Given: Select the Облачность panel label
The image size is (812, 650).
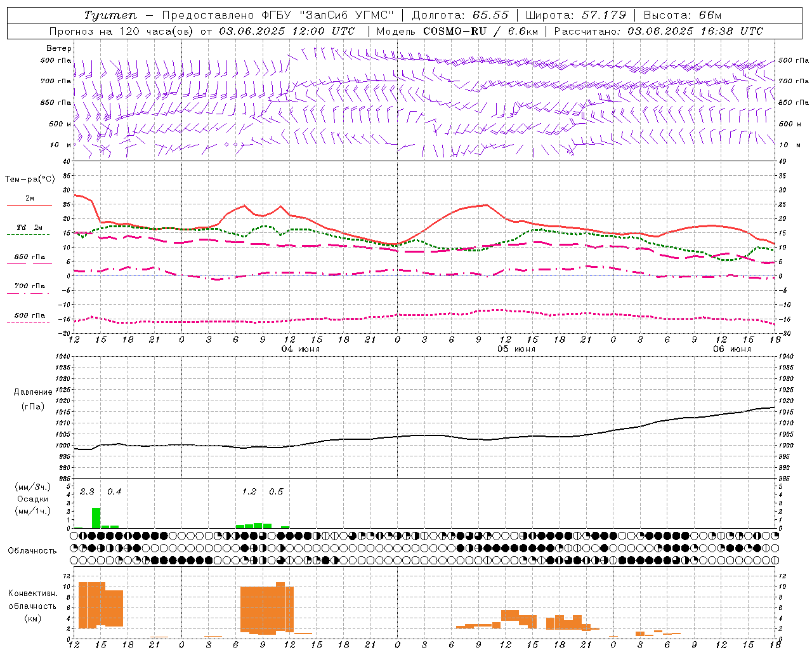Looking at the screenshot, I should coord(32,550).
